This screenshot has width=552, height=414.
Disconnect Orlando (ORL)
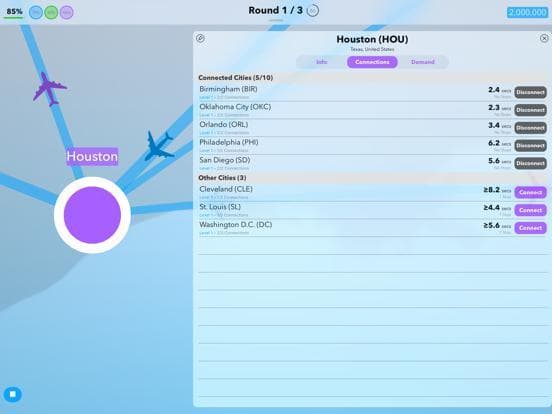531,128
